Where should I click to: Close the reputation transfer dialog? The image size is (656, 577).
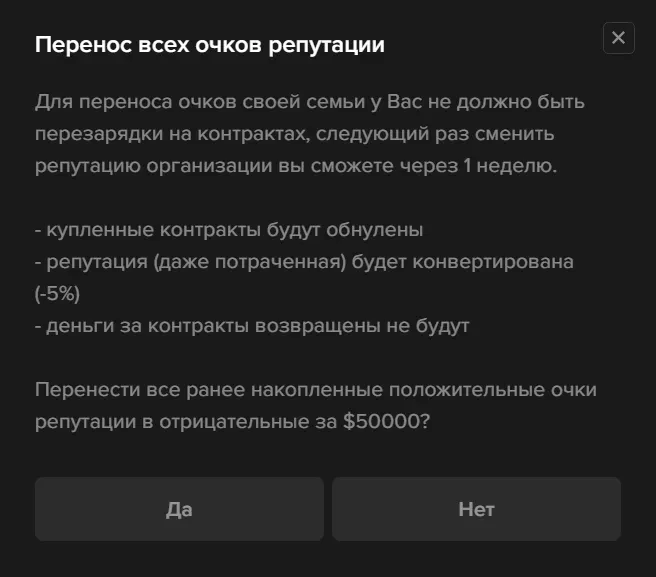[x=618, y=38]
